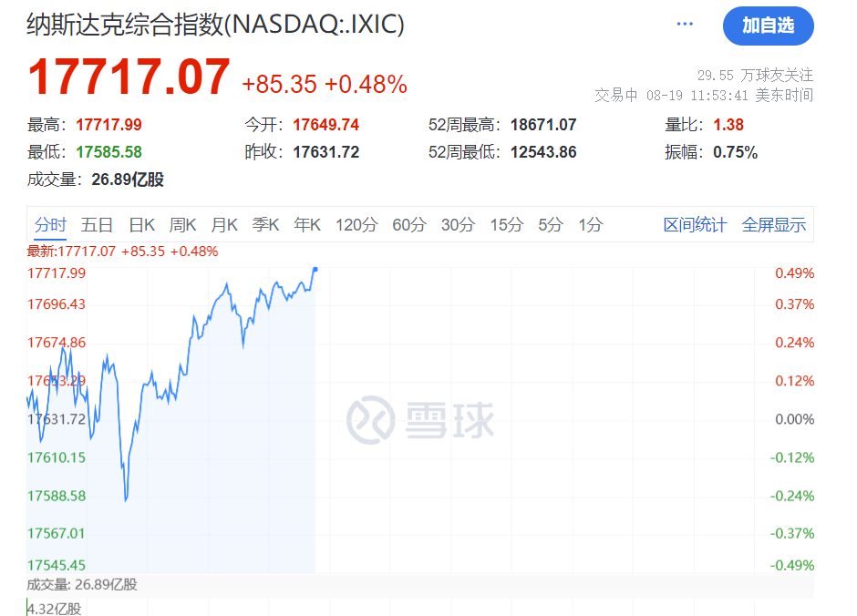Click the 52周最低 value 12543.86
Image resolution: width=857 pixels, height=616 pixels.
tap(543, 152)
